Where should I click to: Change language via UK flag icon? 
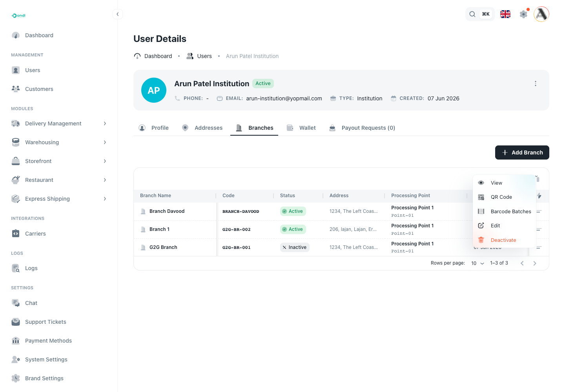click(x=505, y=14)
